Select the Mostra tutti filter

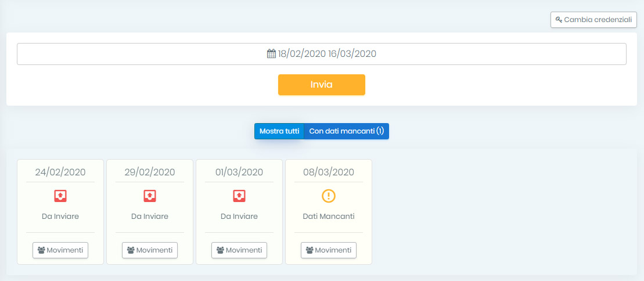pyautogui.click(x=279, y=131)
